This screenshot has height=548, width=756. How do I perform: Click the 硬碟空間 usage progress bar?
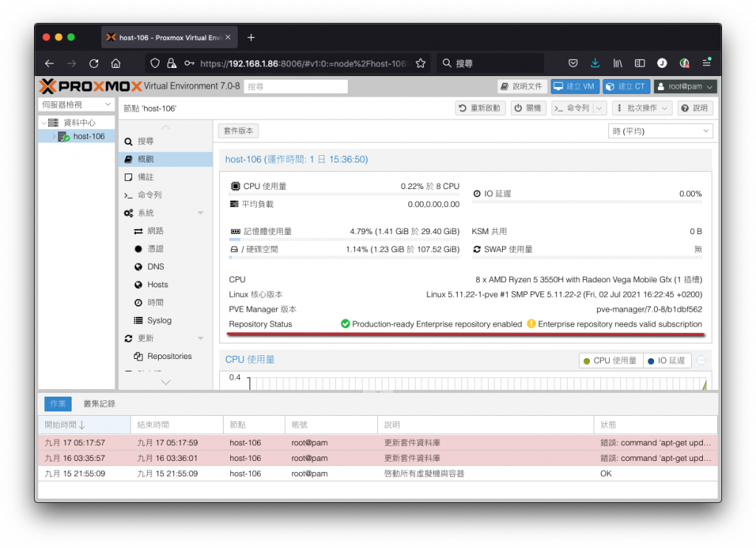click(x=344, y=257)
